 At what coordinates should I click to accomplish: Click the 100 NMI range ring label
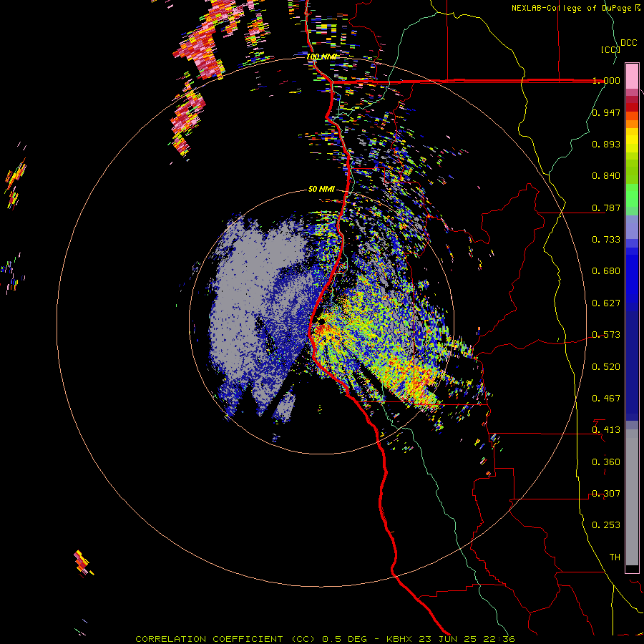click(x=323, y=57)
